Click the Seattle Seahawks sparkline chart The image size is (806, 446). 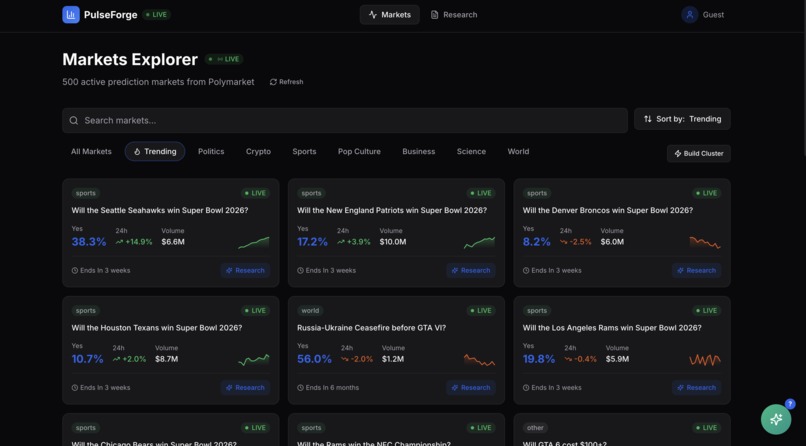click(x=253, y=243)
